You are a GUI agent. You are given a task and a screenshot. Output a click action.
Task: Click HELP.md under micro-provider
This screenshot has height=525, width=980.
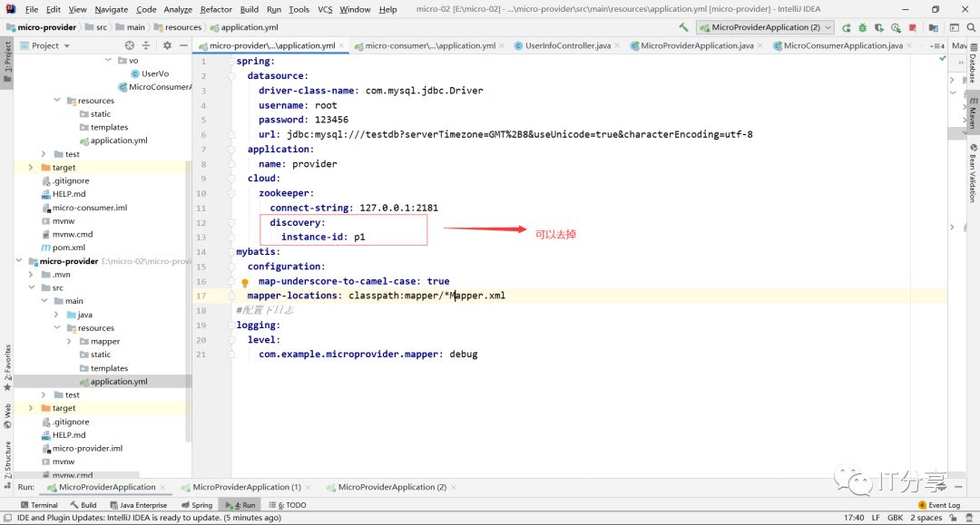(x=64, y=435)
